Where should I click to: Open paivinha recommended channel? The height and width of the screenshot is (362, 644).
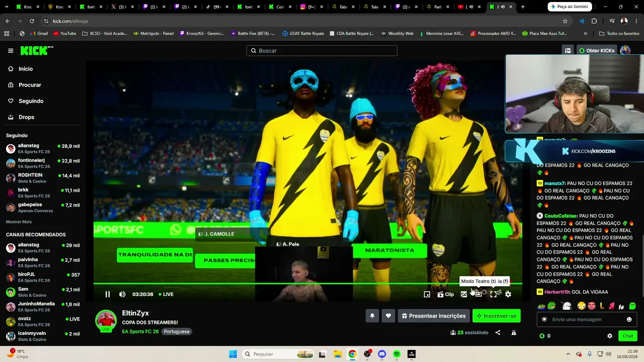(x=43, y=262)
